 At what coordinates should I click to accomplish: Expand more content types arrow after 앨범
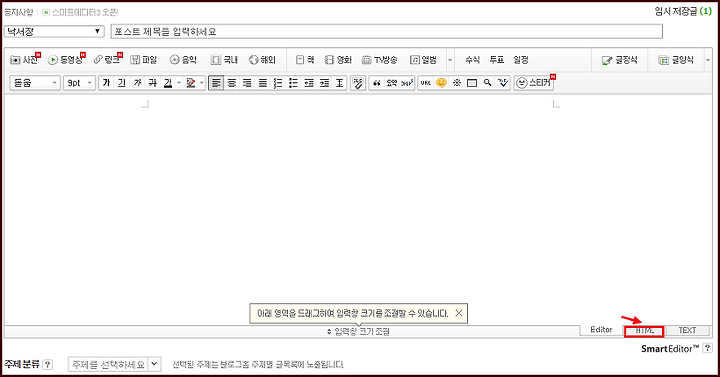coord(450,60)
